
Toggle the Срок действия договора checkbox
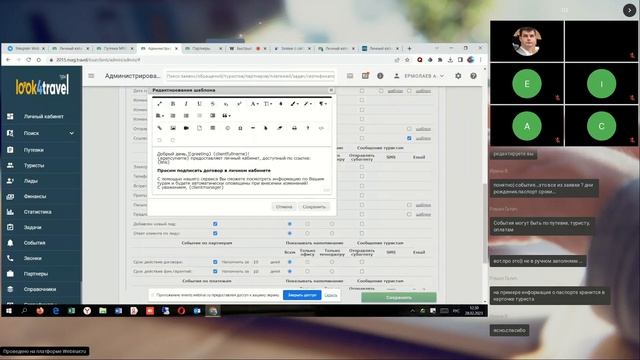click(x=215, y=262)
